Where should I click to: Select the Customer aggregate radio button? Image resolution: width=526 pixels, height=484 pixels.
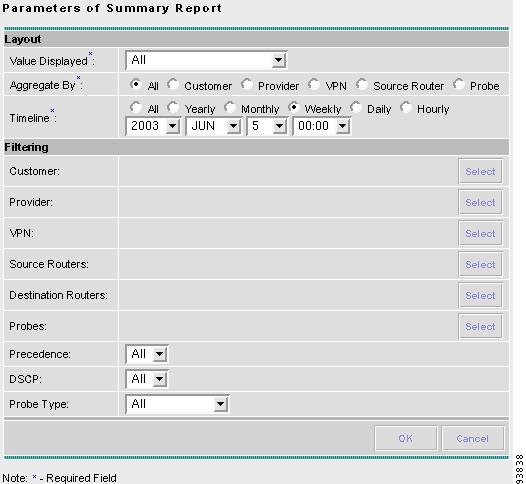[x=173, y=84]
